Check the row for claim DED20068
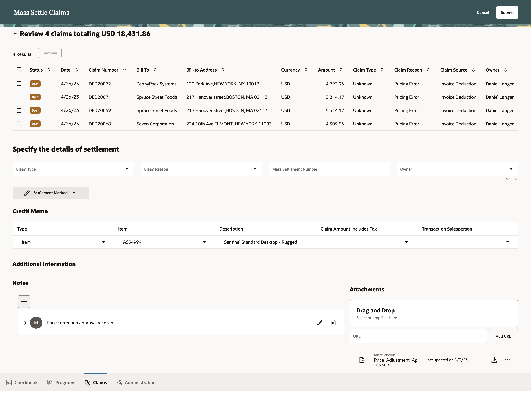 coord(19,124)
